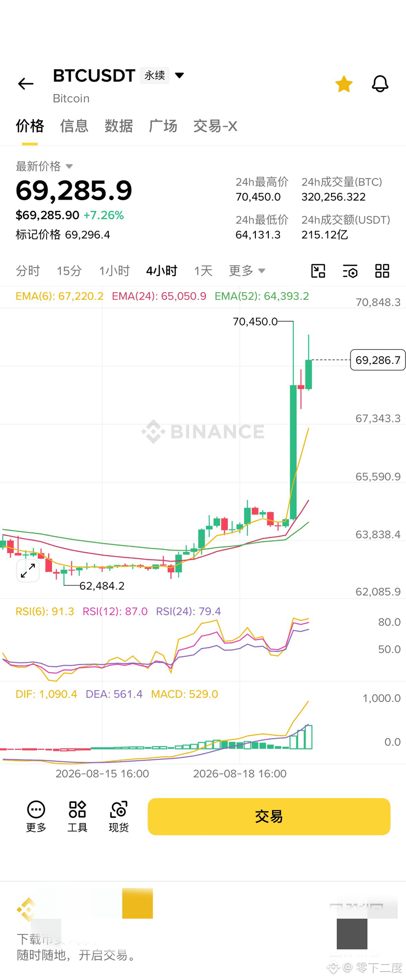This screenshot has height=980, width=406.
Task: Select the 价格 tab
Action: pyautogui.click(x=30, y=126)
